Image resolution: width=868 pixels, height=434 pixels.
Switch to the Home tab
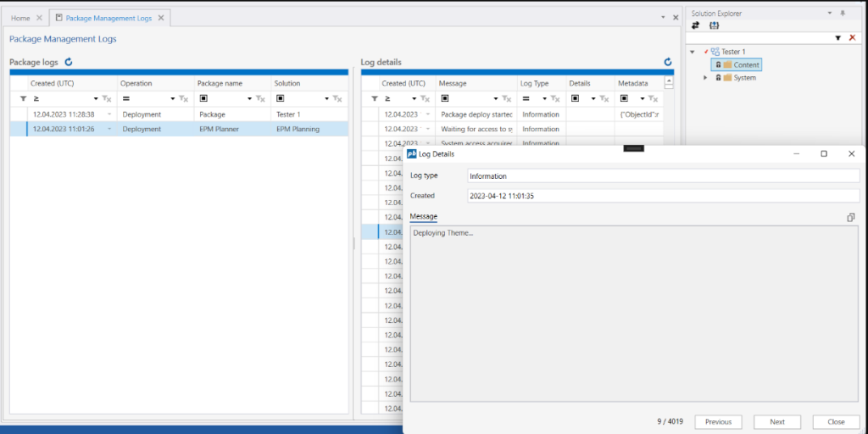coord(20,18)
